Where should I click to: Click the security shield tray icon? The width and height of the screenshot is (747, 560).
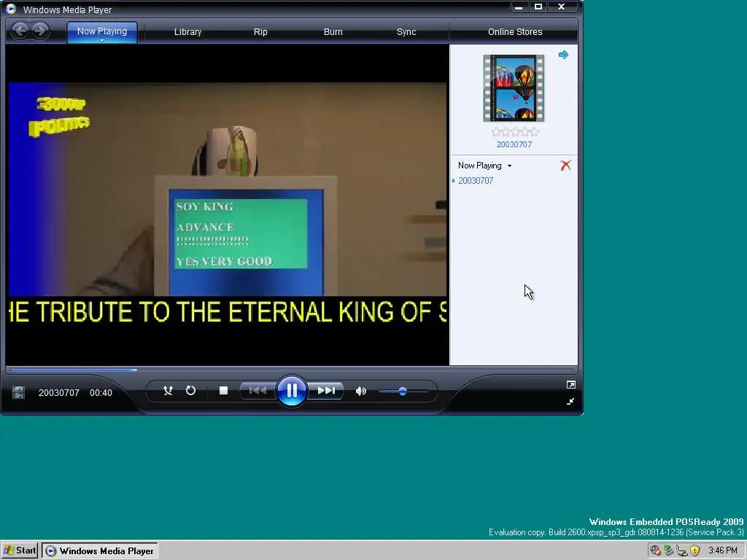coord(695,551)
